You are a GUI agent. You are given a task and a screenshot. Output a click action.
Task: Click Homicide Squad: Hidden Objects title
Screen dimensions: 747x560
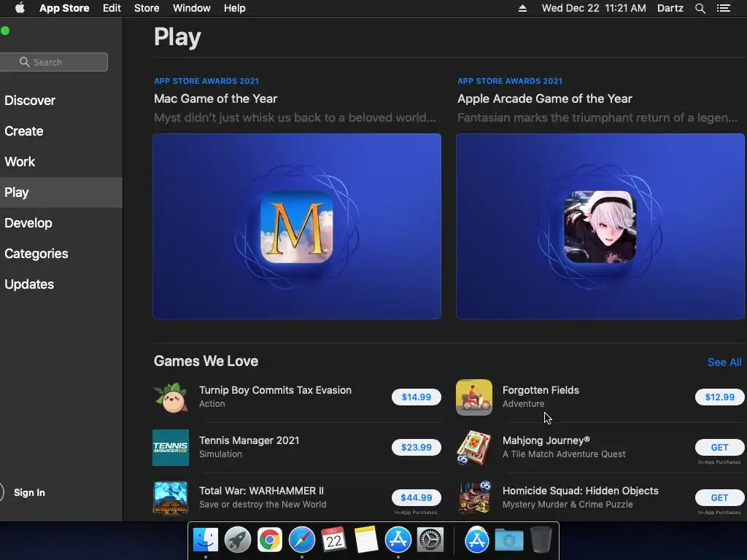580,491
